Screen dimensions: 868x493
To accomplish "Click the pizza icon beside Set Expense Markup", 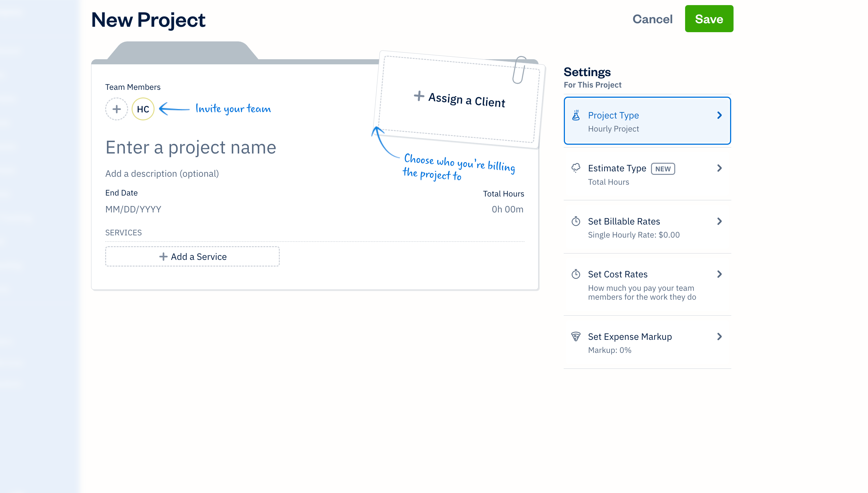I will tap(576, 336).
